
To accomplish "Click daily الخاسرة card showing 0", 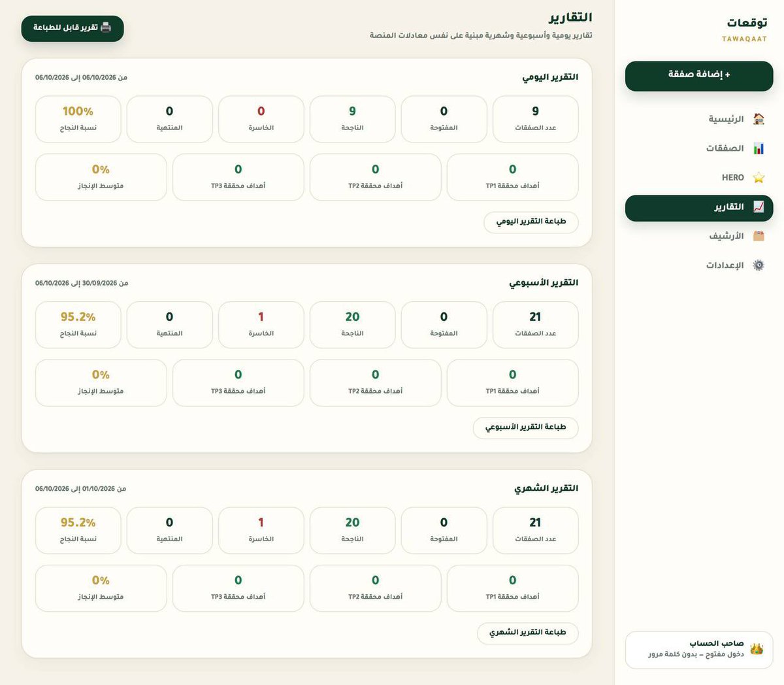I will (261, 119).
